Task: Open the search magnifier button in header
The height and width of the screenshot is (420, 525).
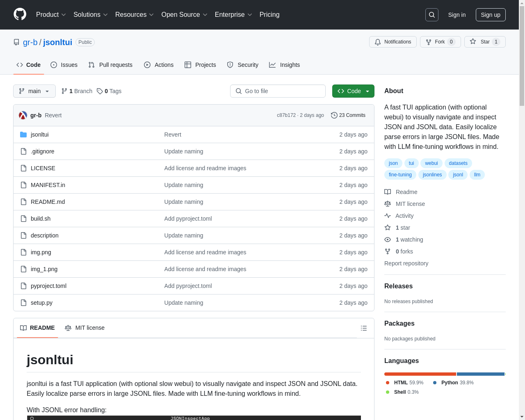Action: click(432, 15)
